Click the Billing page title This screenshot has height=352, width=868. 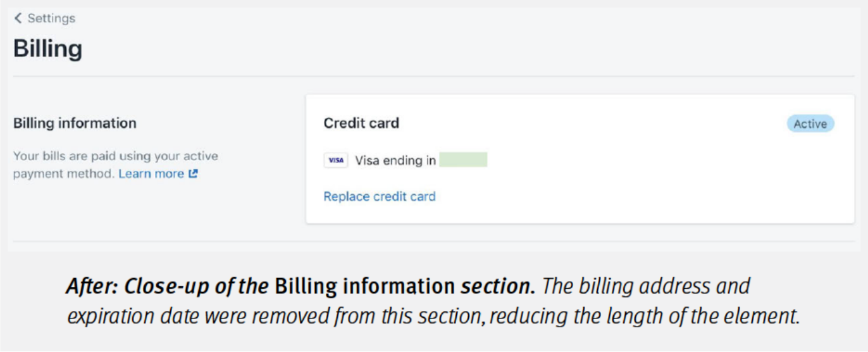(x=48, y=49)
